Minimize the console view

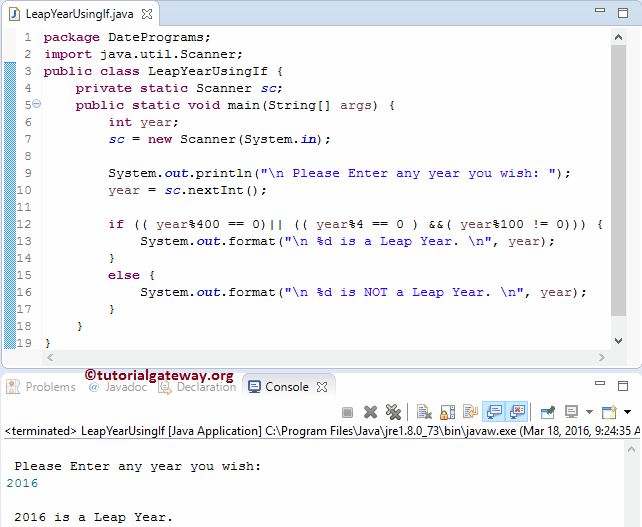pyautogui.click(x=600, y=383)
